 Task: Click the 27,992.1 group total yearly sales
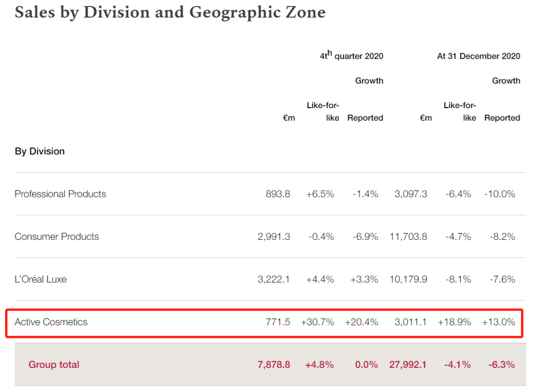point(408,365)
